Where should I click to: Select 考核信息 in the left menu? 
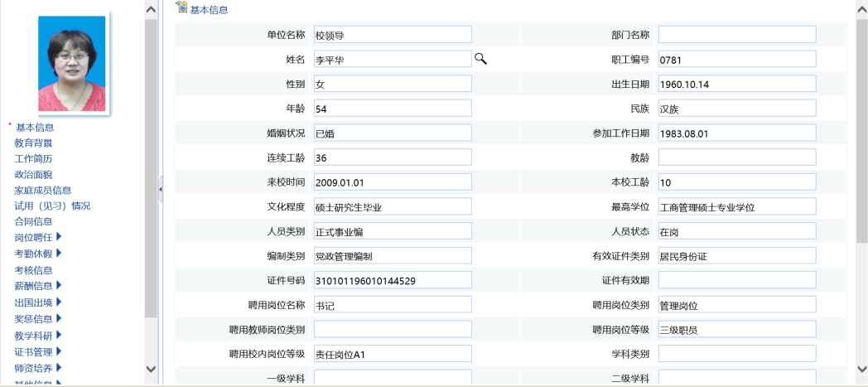click(33, 270)
